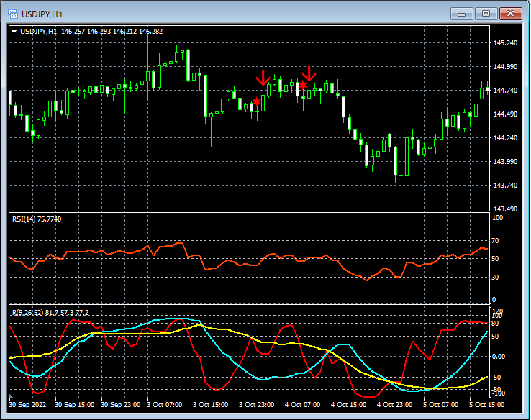This screenshot has height=420, width=531.
Task: Minimize the USDJPY,H1 chart window
Action: tap(460, 13)
